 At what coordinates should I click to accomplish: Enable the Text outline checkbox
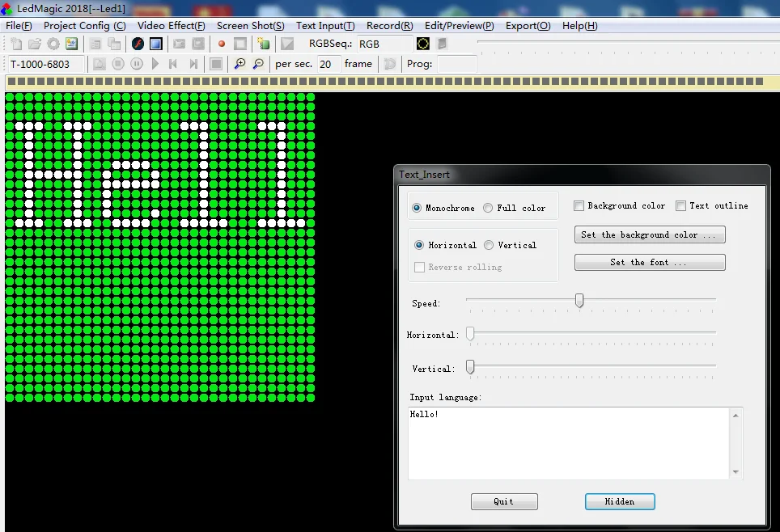(680, 206)
